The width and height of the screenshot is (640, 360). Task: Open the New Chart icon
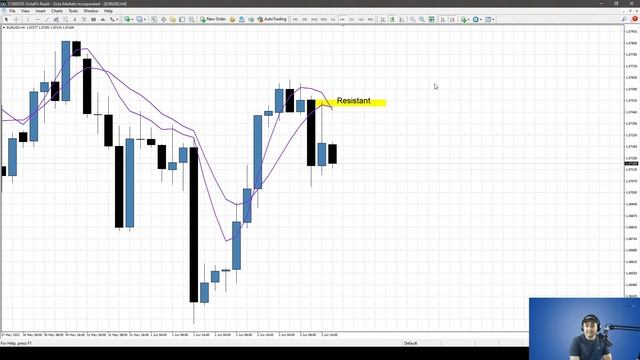pyautogui.click(x=127, y=19)
